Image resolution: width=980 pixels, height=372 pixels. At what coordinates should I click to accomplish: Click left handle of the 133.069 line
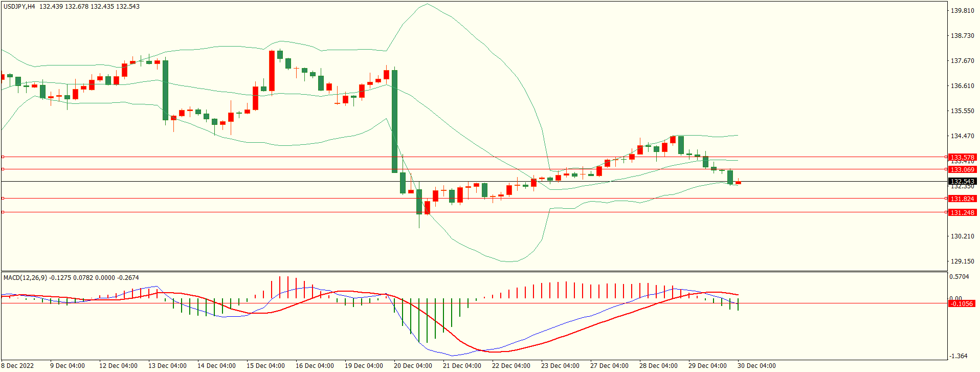point(3,169)
